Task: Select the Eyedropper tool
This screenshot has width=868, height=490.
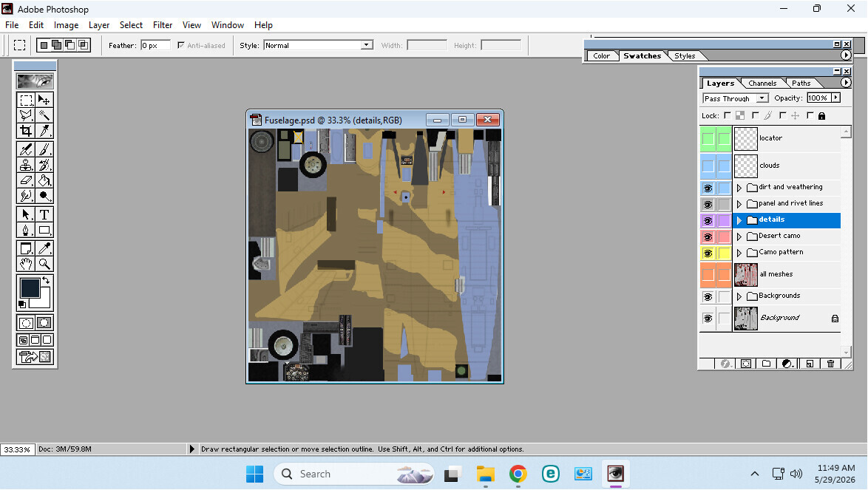Action: [44, 248]
